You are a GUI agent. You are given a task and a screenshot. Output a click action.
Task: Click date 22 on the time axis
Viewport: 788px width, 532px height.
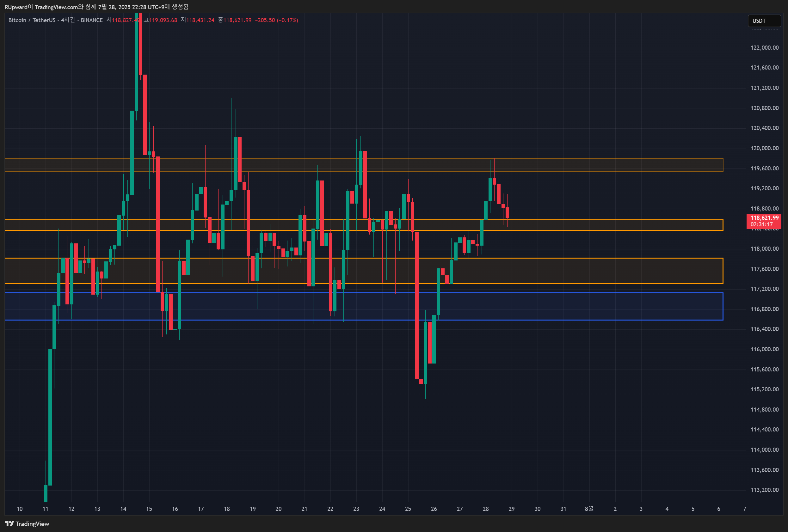click(330, 509)
